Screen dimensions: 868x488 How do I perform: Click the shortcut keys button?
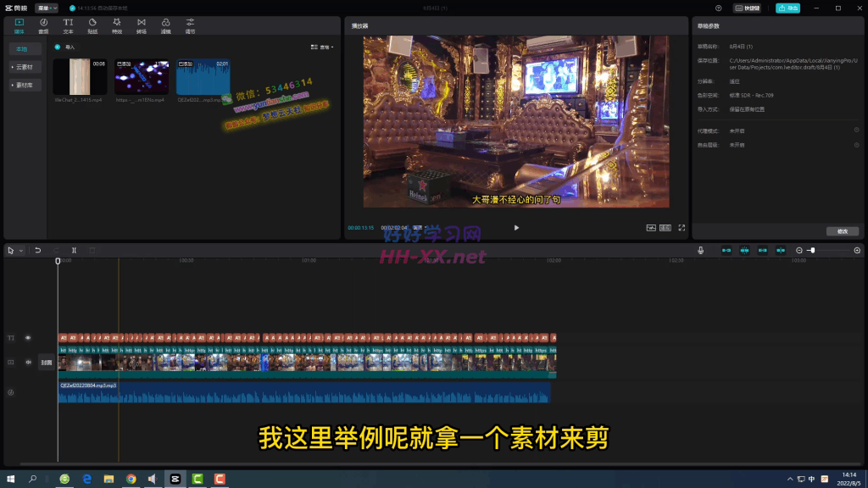click(x=748, y=8)
